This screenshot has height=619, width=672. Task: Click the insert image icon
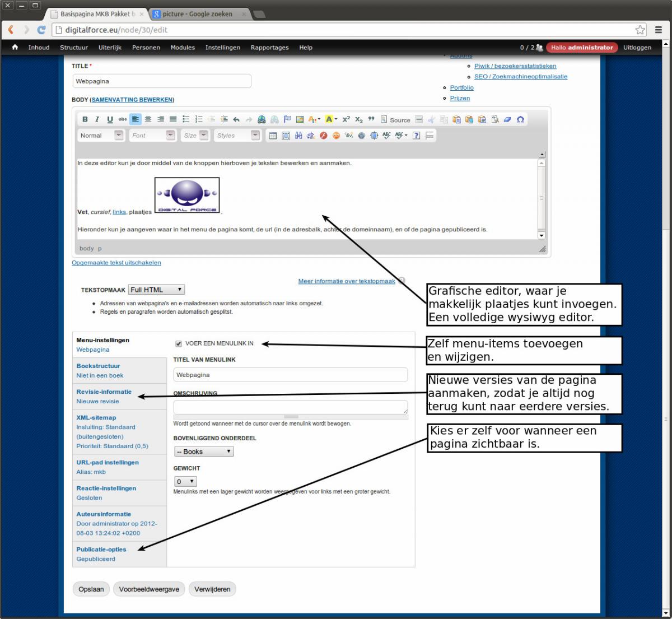[x=300, y=119]
